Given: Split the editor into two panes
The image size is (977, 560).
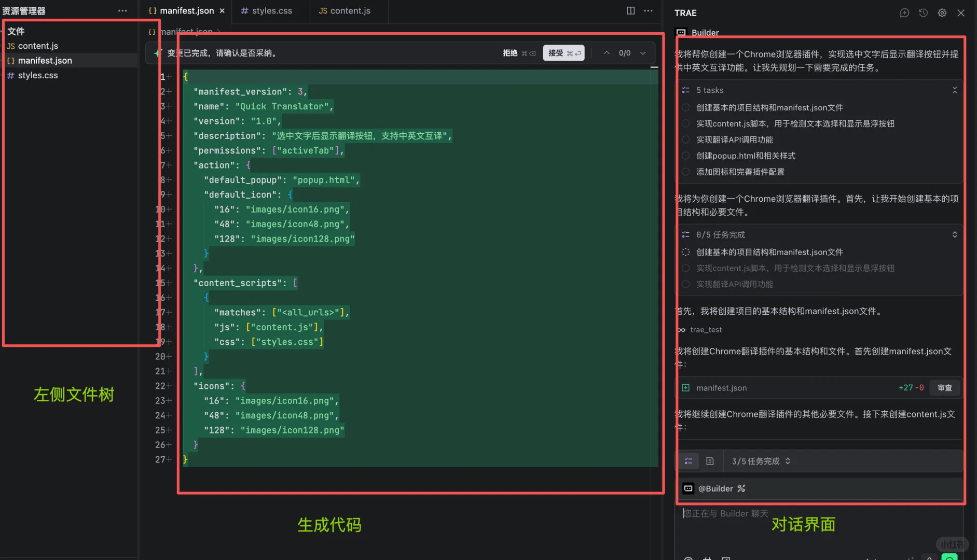Looking at the screenshot, I should (x=630, y=10).
